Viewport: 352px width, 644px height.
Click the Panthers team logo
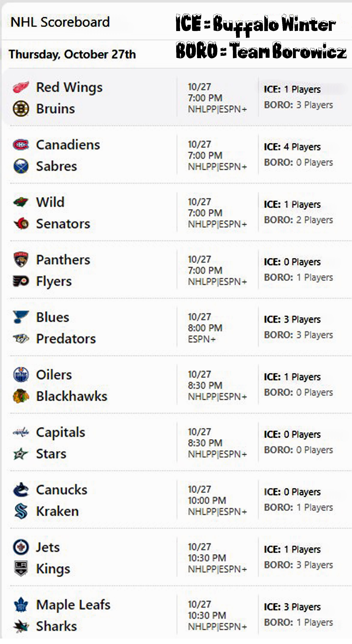coord(21,260)
